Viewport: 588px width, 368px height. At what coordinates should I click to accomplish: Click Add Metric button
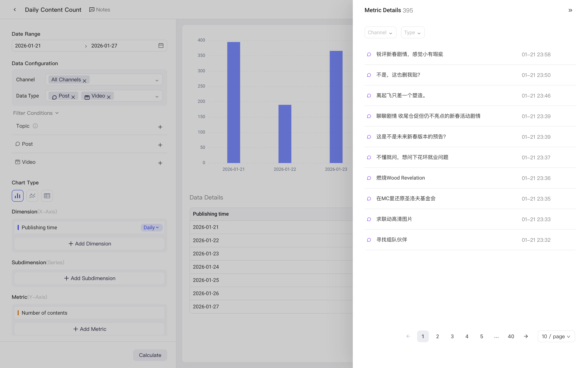89,329
